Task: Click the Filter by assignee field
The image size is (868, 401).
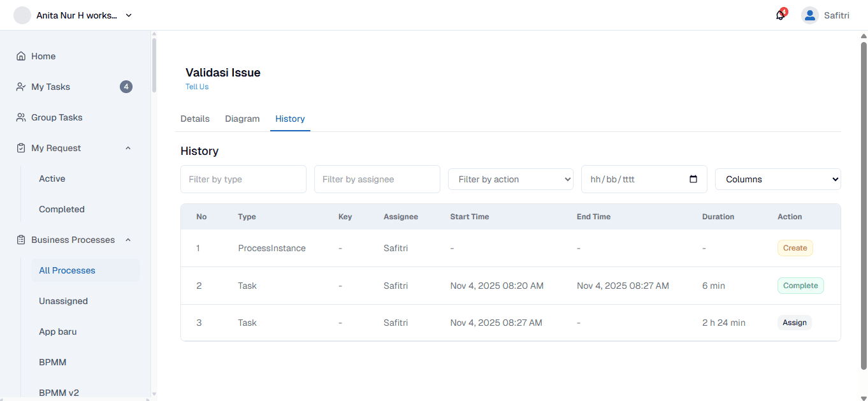Action: (x=377, y=179)
